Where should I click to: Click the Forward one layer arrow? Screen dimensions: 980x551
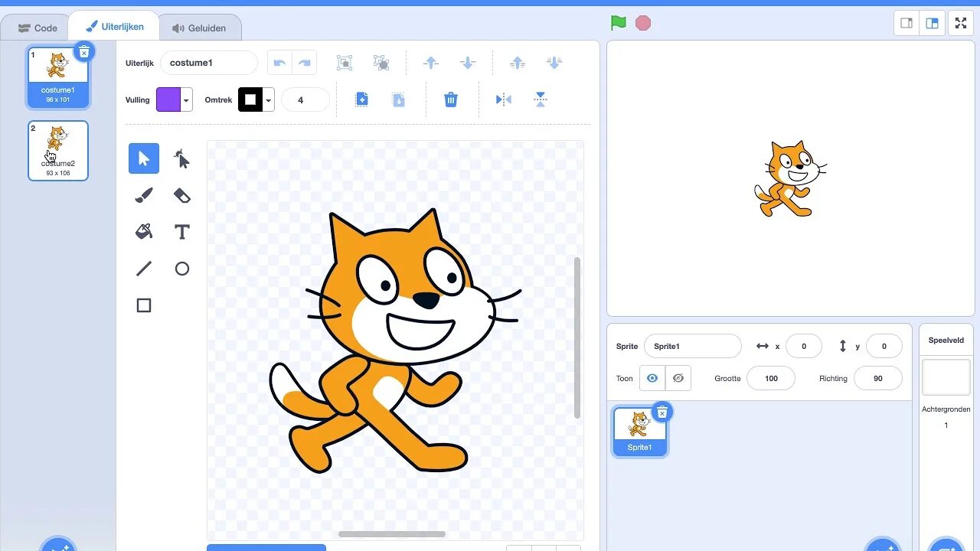431,63
